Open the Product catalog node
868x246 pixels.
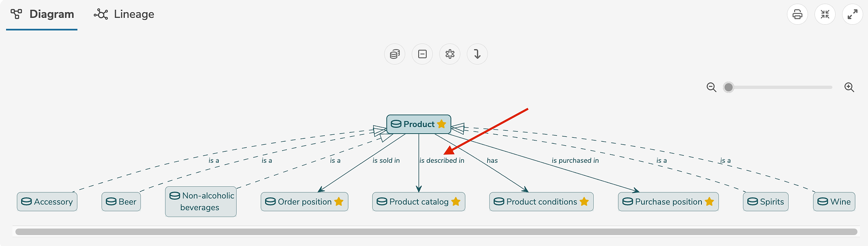[x=419, y=202]
